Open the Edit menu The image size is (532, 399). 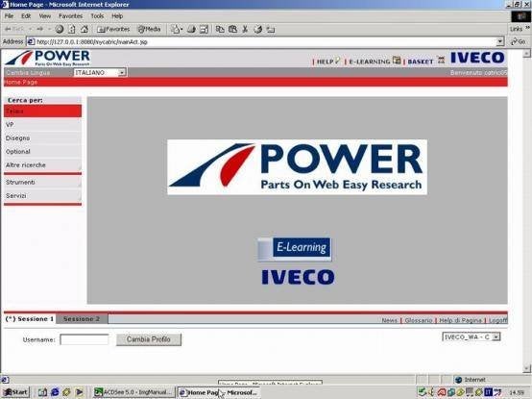[26, 16]
